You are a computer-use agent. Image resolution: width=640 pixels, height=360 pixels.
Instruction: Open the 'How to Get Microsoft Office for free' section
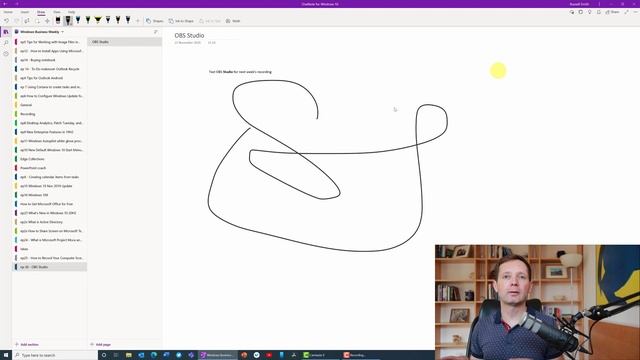coord(50,204)
